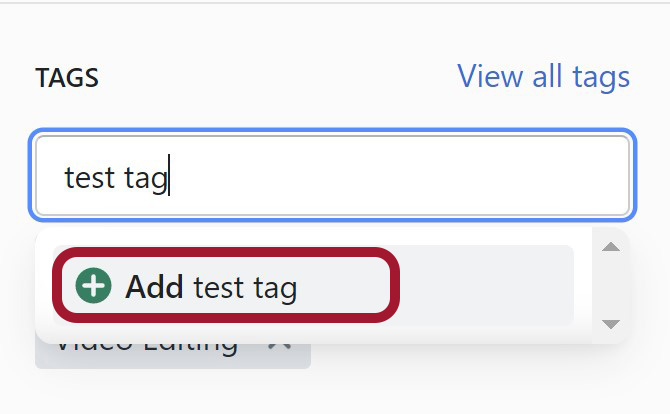This screenshot has width=670, height=414.
Task: Click the green plus icon
Action: pos(93,285)
